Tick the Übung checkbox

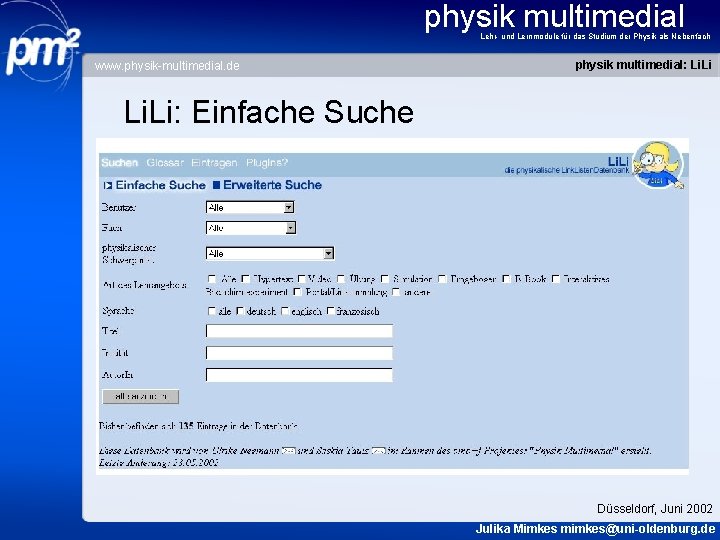341,279
